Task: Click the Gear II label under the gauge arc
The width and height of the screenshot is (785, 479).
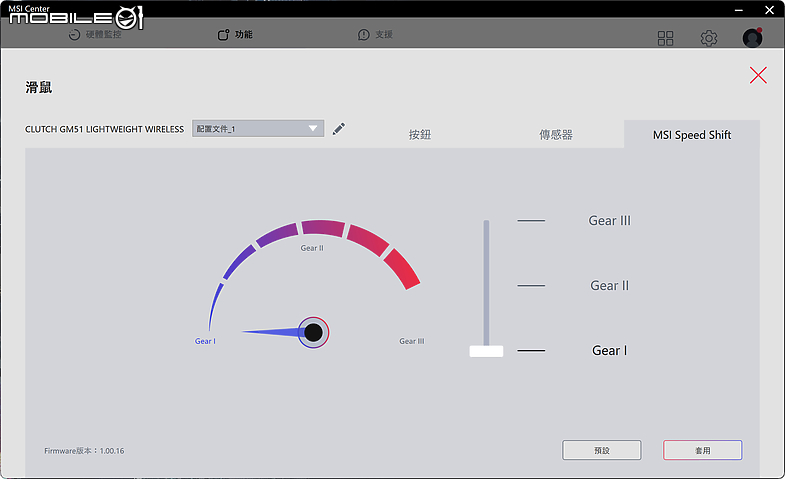Action: coord(312,248)
